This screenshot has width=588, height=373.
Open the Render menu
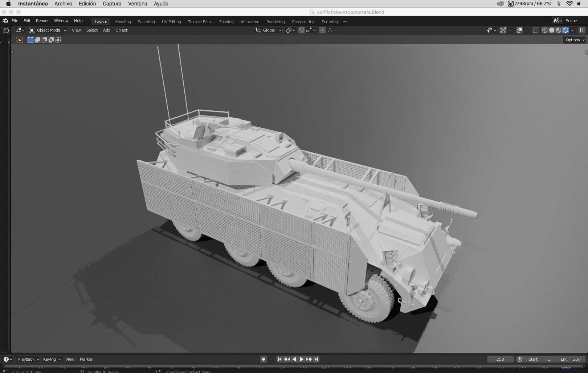[42, 21]
